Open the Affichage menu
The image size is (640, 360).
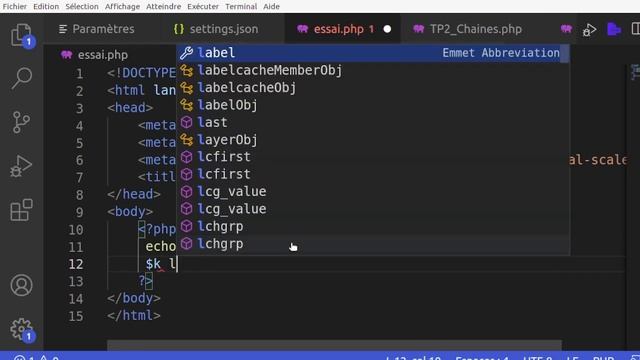pyautogui.click(x=122, y=7)
